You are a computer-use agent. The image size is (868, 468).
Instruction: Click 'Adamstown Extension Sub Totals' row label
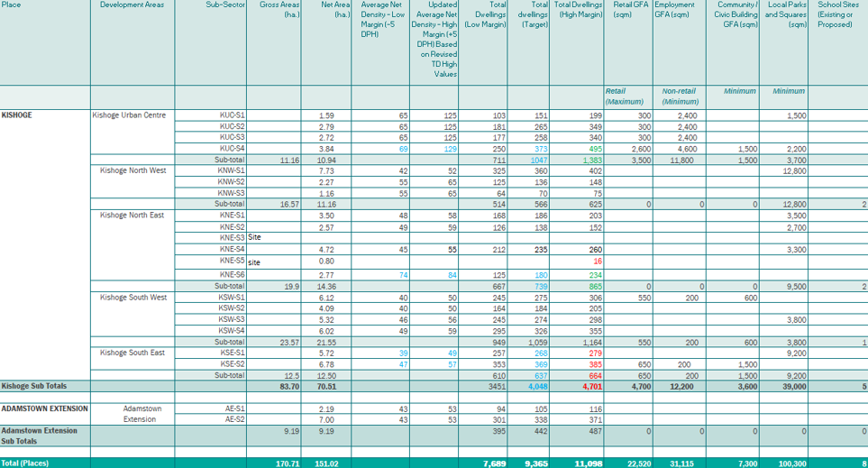pos(40,436)
